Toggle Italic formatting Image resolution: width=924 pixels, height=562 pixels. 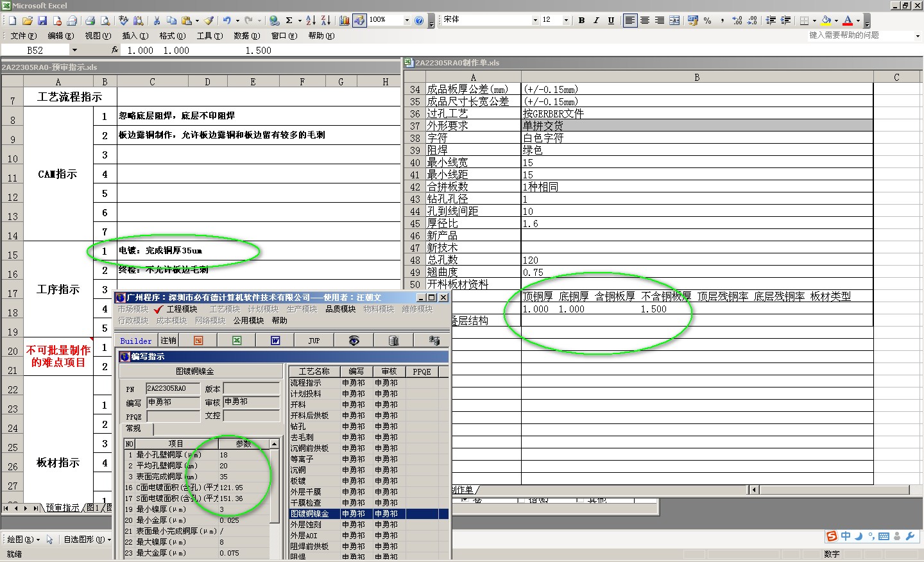point(596,21)
